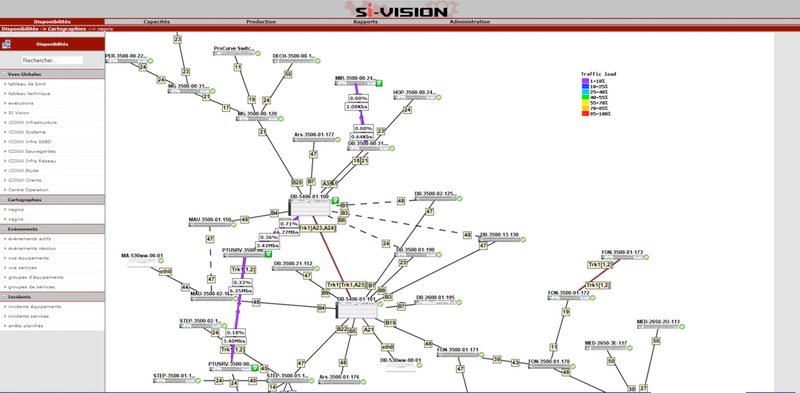The width and height of the screenshot is (800, 393).
Task: Open the panel icon beside the Disponibilités header
Action: tap(6, 44)
